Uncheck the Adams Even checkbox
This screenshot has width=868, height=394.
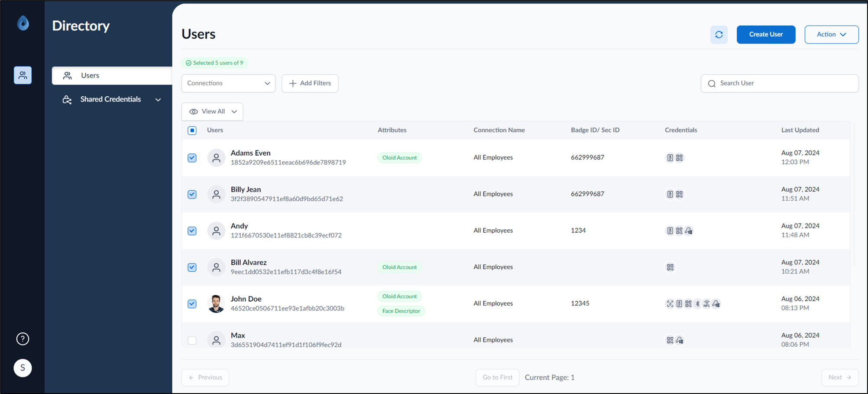point(192,158)
